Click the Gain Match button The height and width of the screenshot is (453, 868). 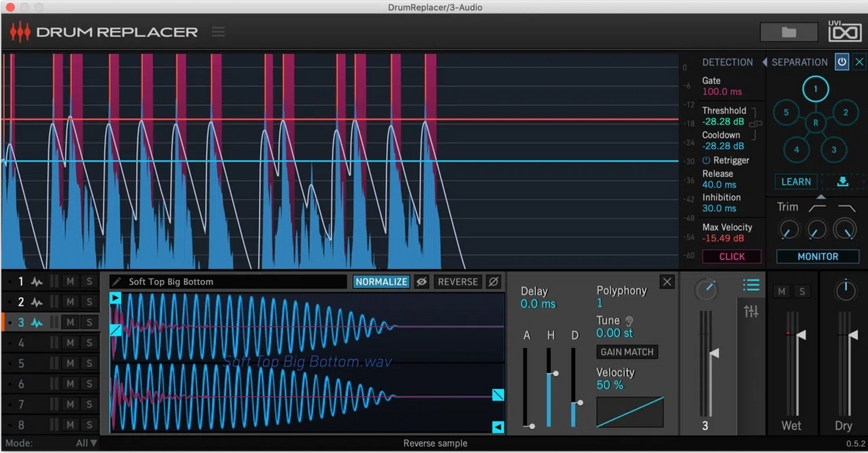tap(626, 352)
